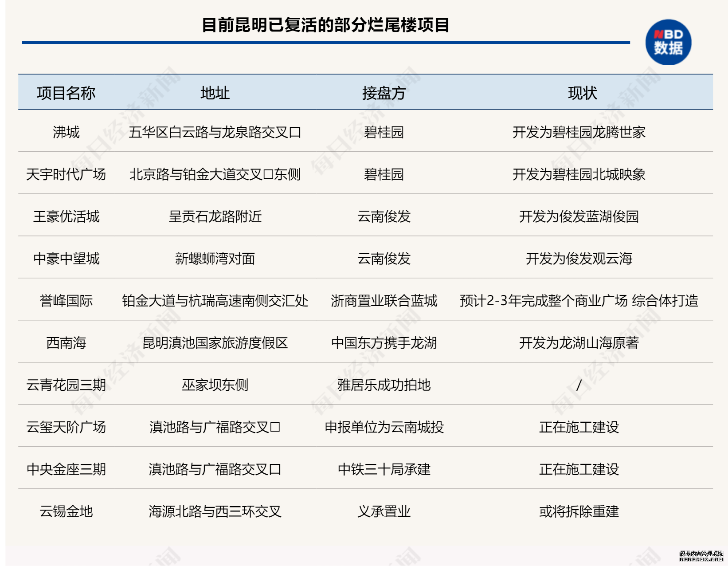Screen dimensions: 728x566
Task: Click 碧桂园 in the 天宇时代广场 row
Action: tap(384, 174)
